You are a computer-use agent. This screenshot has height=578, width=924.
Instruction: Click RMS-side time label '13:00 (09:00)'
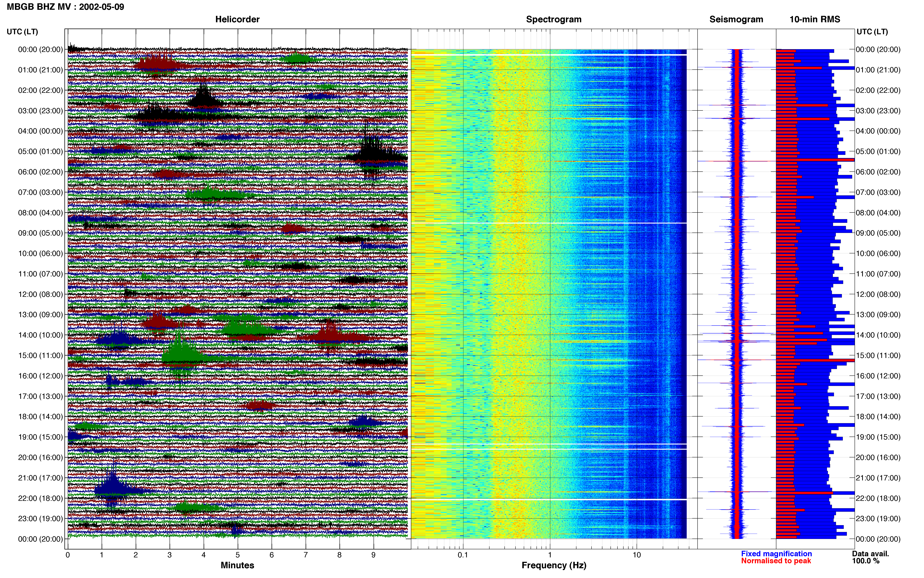tap(878, 315)
